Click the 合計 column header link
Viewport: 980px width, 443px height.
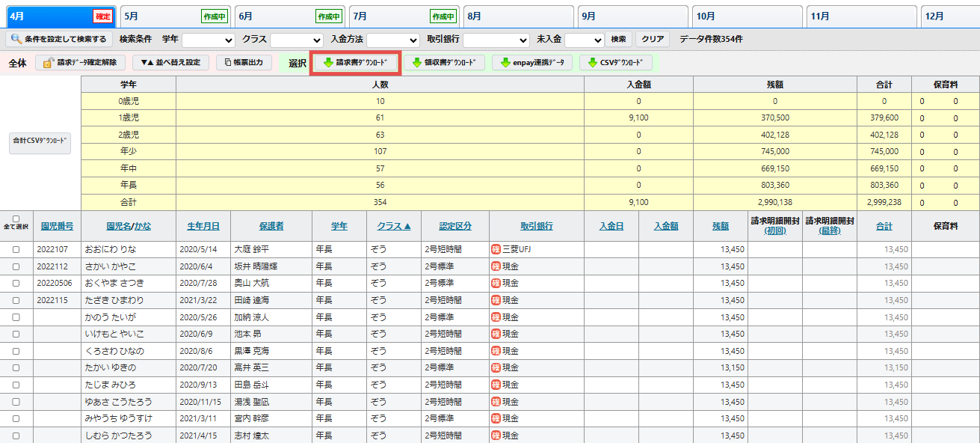pos(884,225)
